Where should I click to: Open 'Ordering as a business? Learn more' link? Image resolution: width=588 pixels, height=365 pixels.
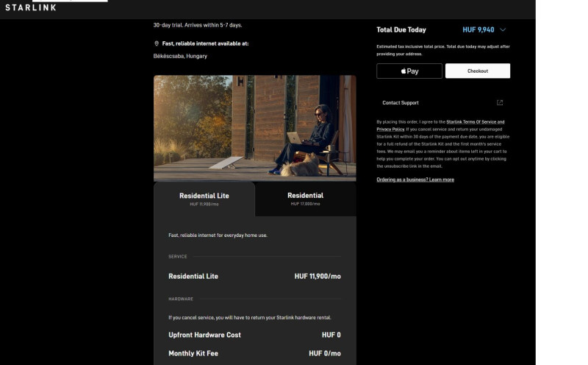(x=415, y=180)
